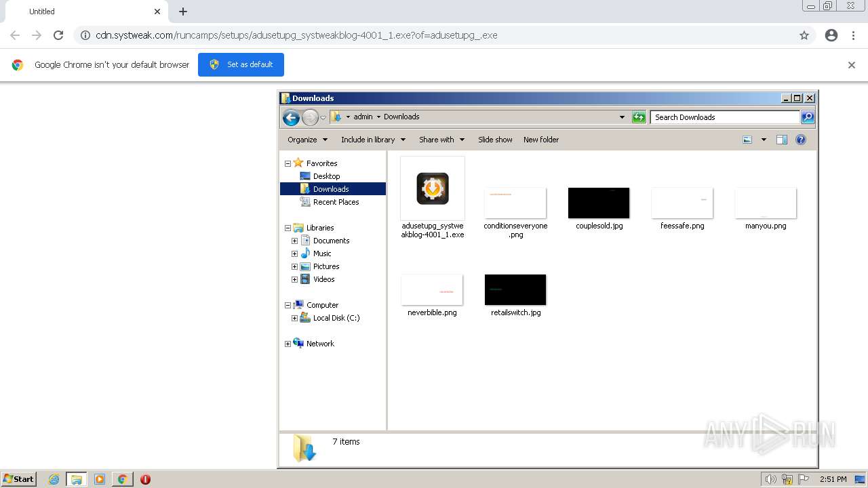Set Chrome as default browser

point(241,64)
